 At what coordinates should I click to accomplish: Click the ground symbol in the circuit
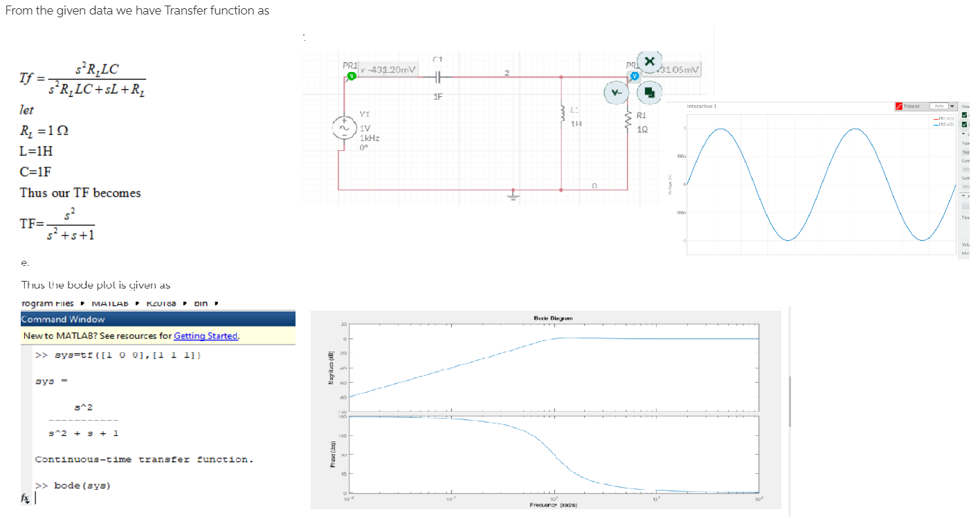coord(513,195)
